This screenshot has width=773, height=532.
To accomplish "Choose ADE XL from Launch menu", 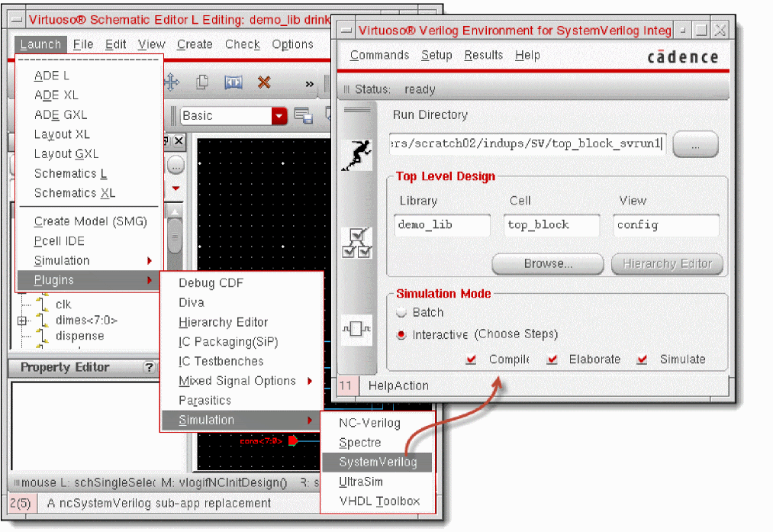I will [89, 95].
